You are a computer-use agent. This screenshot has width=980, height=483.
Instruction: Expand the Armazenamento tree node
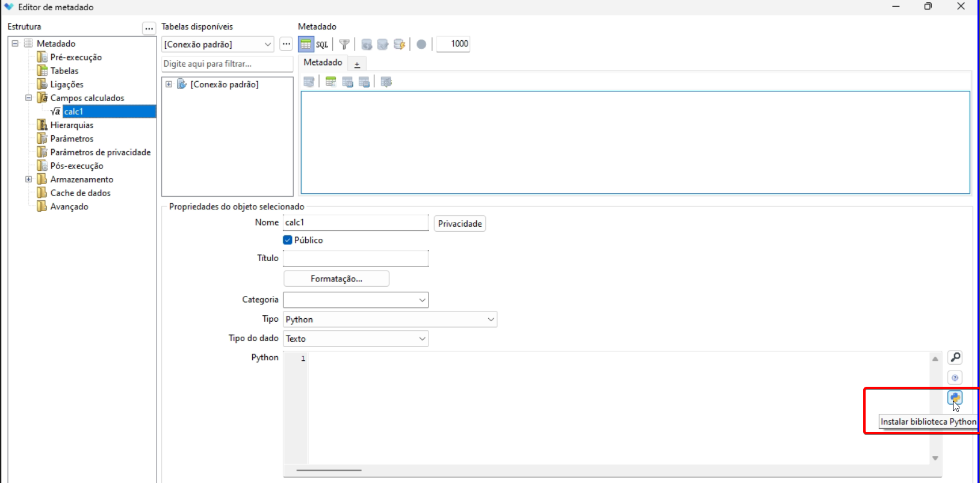pyautogui.click(x=28, y=179)
